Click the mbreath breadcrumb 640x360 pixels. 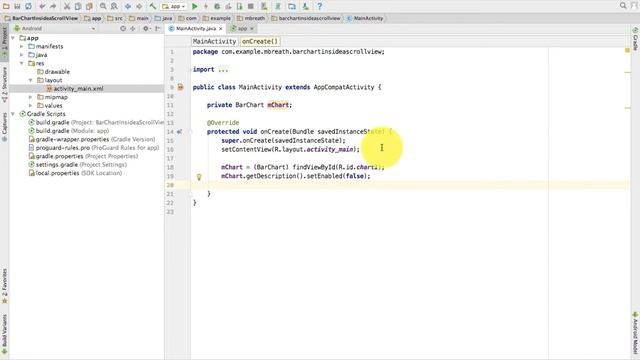click(x=251, y=18)
